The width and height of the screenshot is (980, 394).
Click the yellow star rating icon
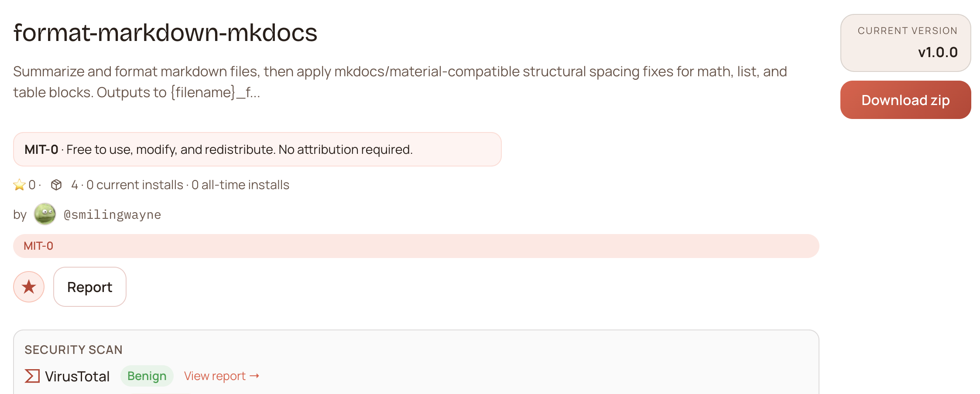[19, 185]
